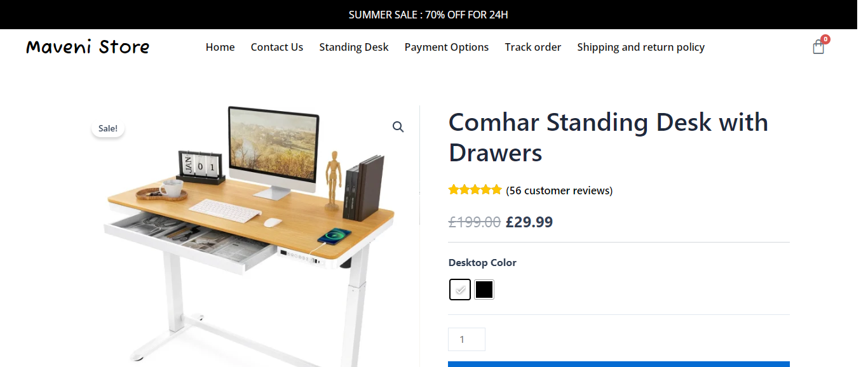Open the Contact Us page
The width and height of the screenshot is (868, 367).
(277, 47)
